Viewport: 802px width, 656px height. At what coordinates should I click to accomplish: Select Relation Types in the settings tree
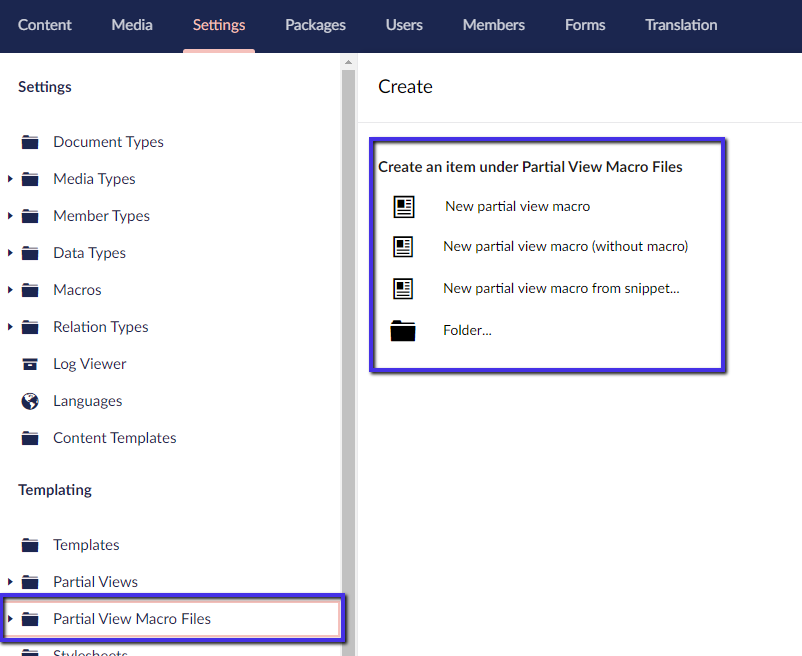[100, 327]
